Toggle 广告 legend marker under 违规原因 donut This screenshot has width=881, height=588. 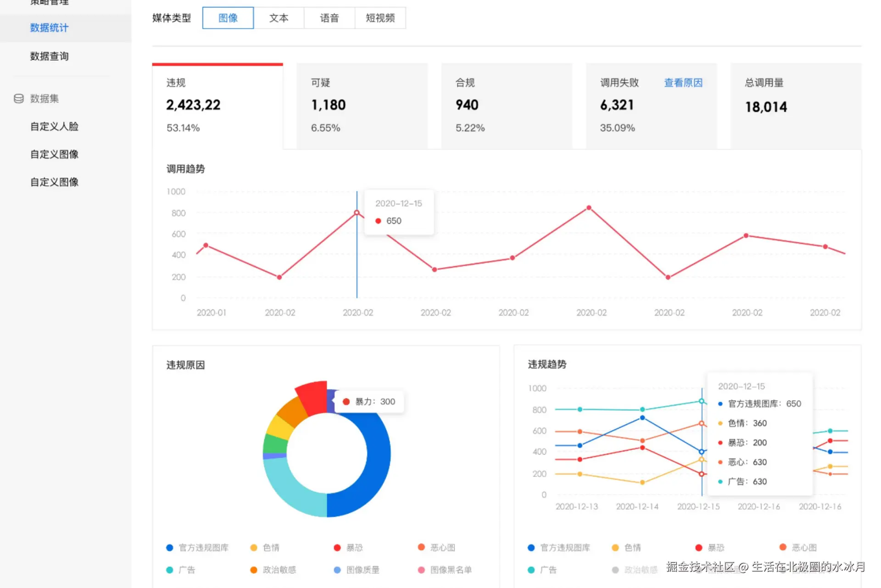pos(170,570)
